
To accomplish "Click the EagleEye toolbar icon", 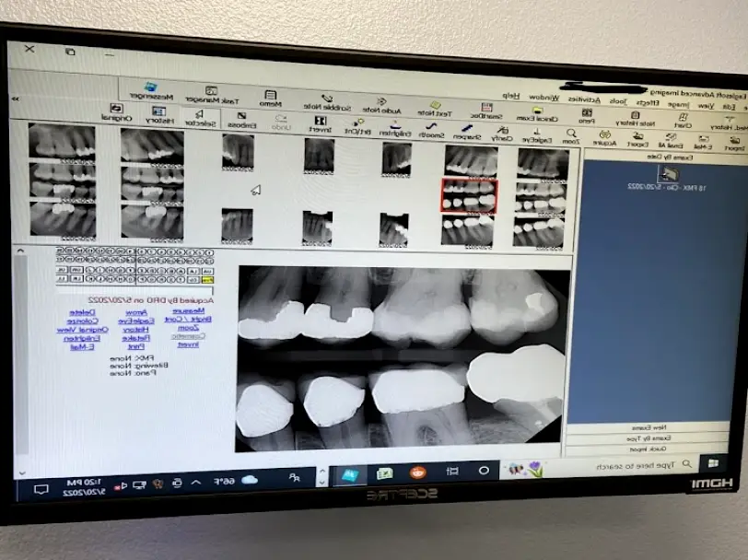I will tap(537, 136).
